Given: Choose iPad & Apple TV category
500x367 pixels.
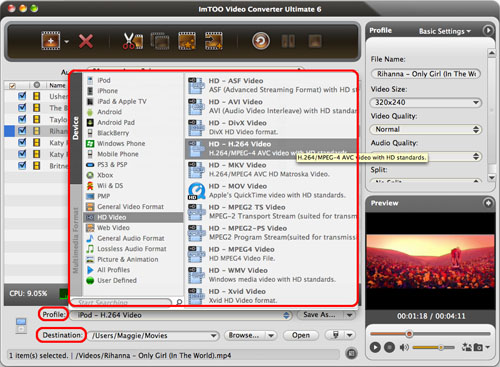Looking at the screenshot, I should tap(133, 101).
